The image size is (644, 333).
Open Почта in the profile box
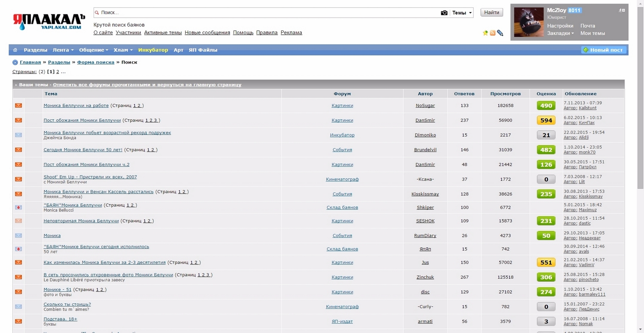[588, 26]
